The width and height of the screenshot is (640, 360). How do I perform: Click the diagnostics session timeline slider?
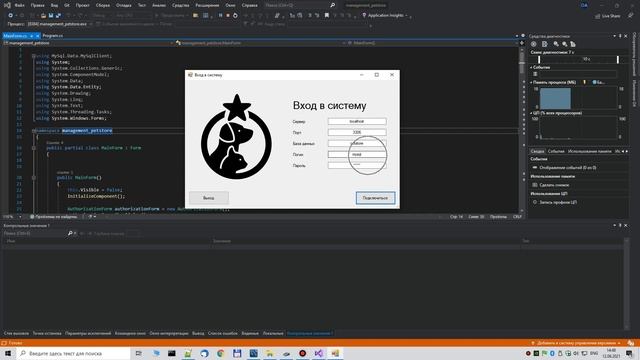(578, 60)
